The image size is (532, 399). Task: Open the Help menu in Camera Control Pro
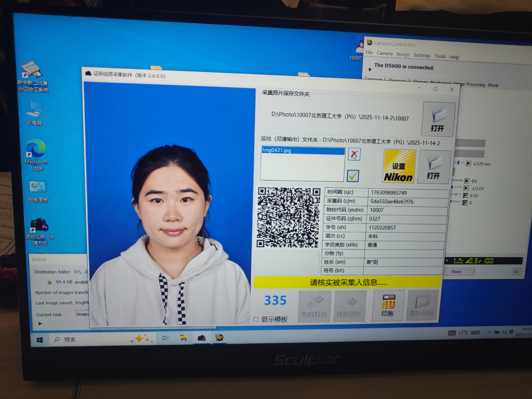click(454, 57)
